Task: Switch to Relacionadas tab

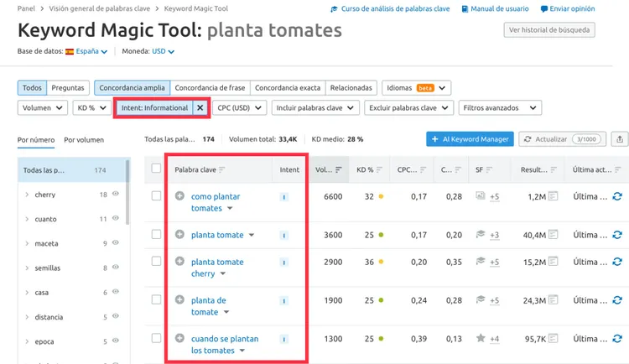Action: coord(351,87)
